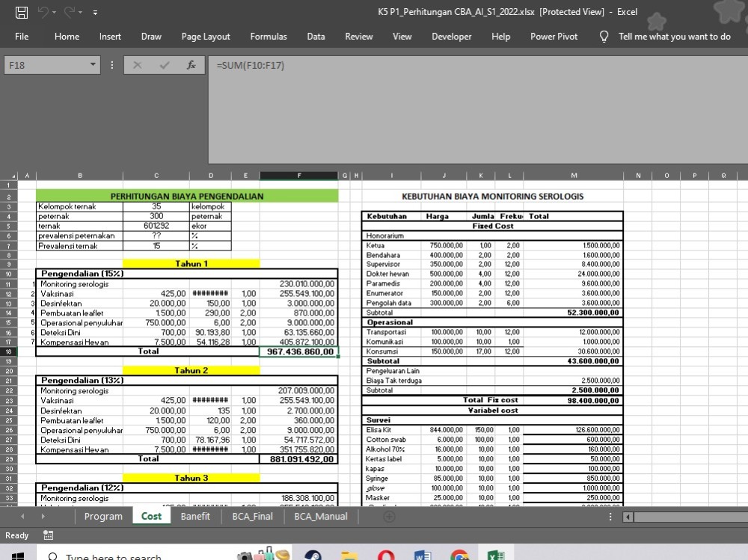Open the Developer ribbon tab

pos(451,37)
